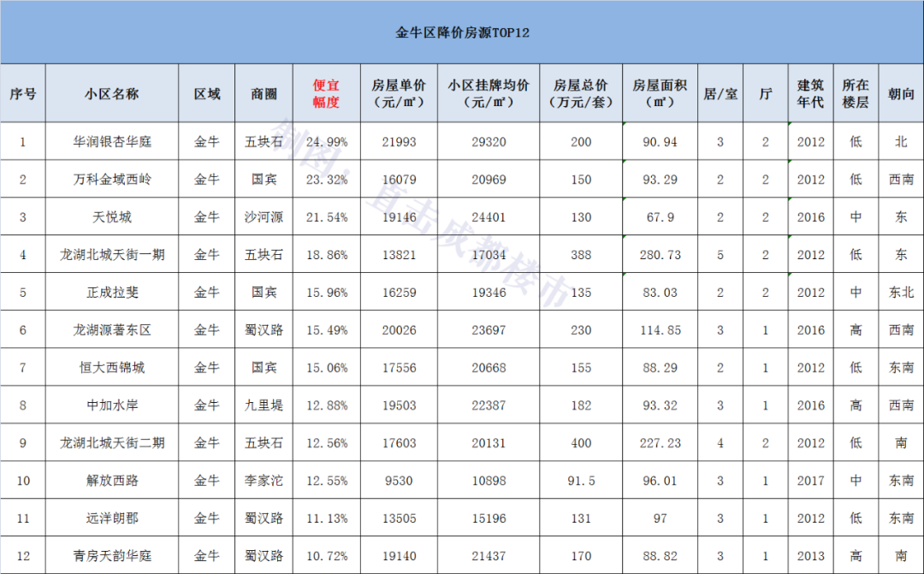Select the 区域 column header

[207, 94]
